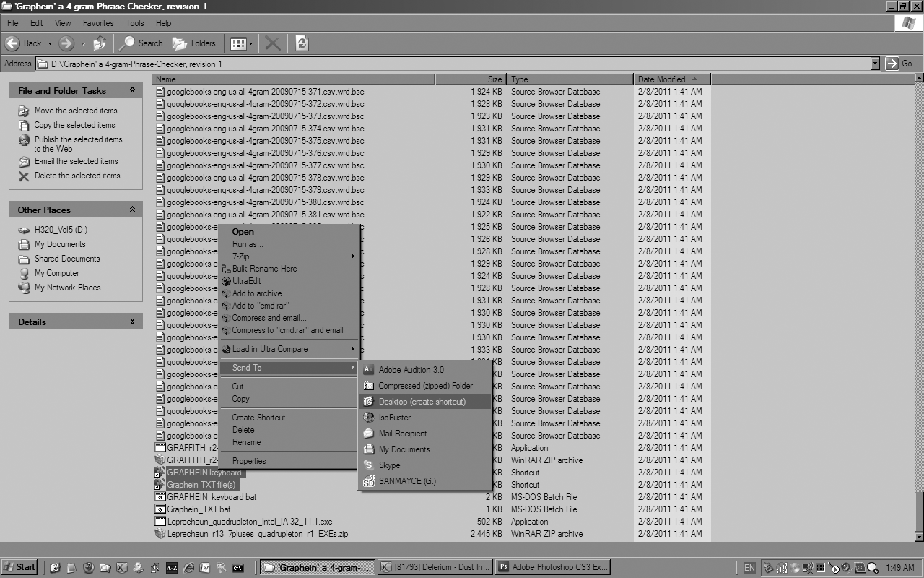The height and width of the screenshot is (578, 924).
Task: Choose Run as... in context menu
Action: pyautogui.click(x=289, y=244)
